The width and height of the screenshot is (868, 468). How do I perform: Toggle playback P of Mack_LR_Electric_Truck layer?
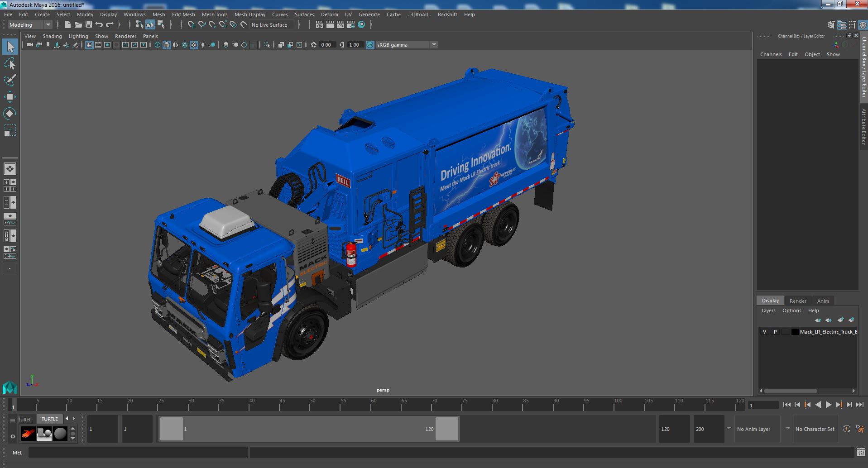point(775,332)
